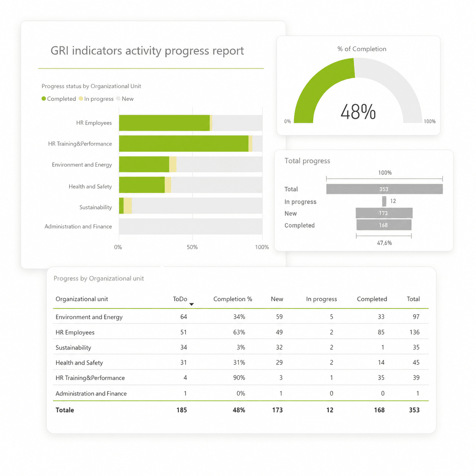Click Progress by Organizational unit table title
476x476 pixels.
click(99, 279)
